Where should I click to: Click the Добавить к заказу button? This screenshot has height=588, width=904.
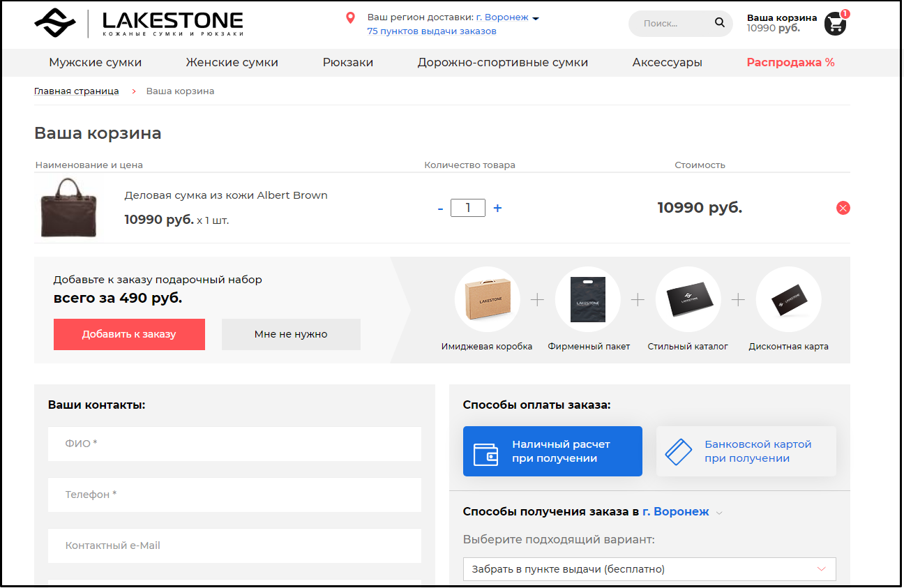pos(129,334)
